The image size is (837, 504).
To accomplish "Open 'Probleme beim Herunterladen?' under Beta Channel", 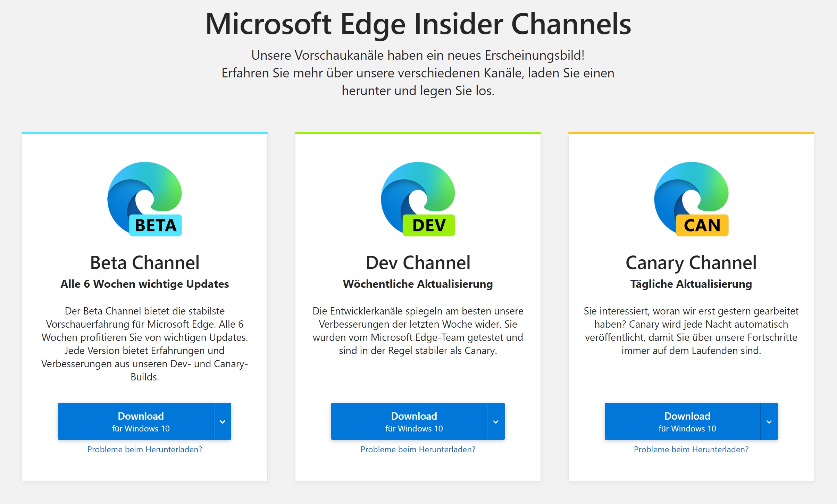I will pyautogui.click(x=144, y=450).
